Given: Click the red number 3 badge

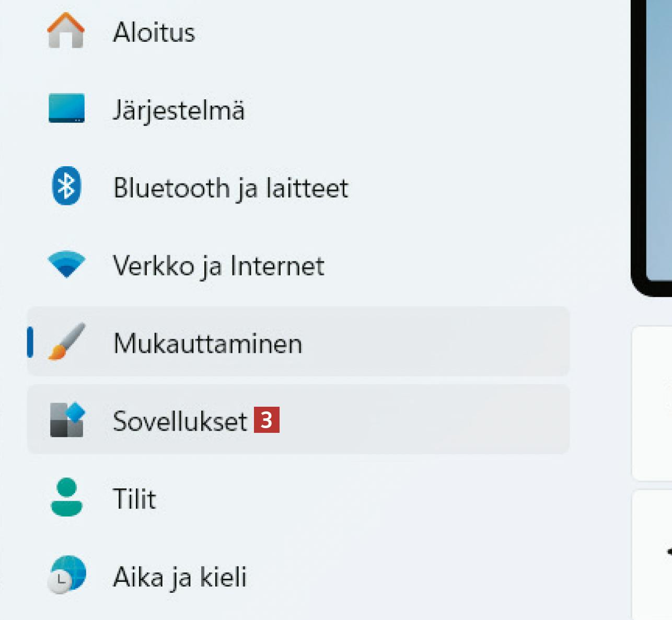Looking at the screenshot, I should 267,420.
